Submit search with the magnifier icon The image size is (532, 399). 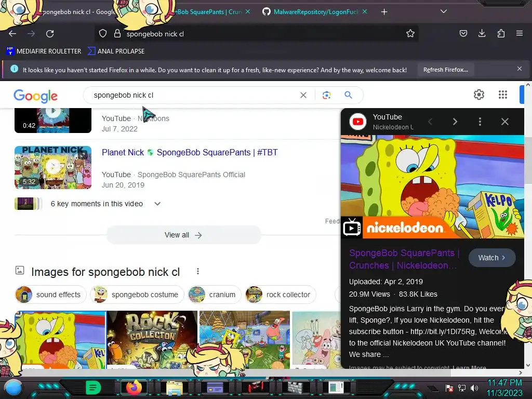[348, 95]
